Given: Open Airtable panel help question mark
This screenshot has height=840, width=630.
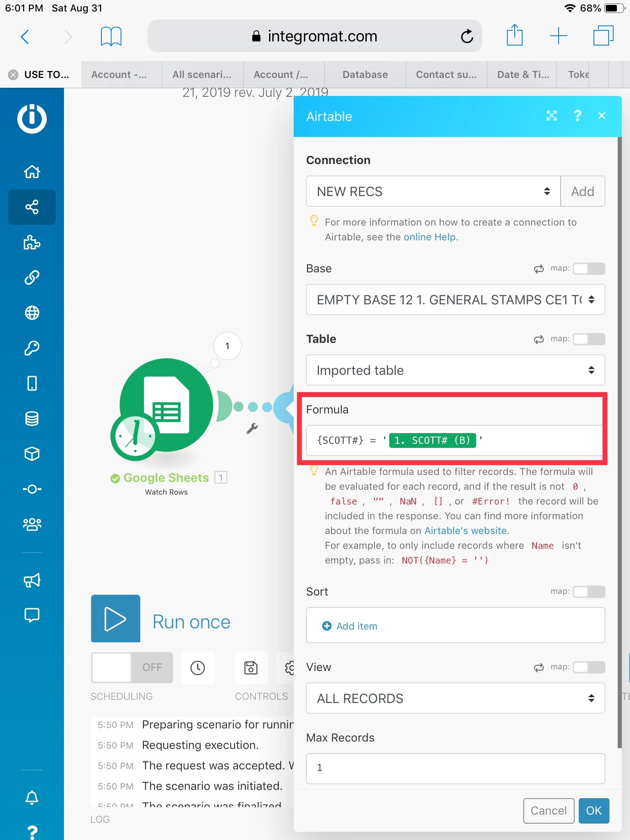Looking at the screenshot, I should (x=577, y=116).
